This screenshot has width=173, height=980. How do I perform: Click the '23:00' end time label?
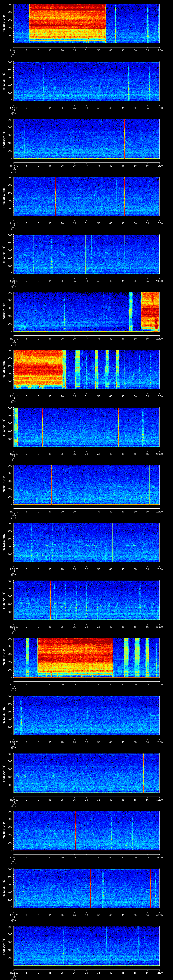(x=159, y=396)
